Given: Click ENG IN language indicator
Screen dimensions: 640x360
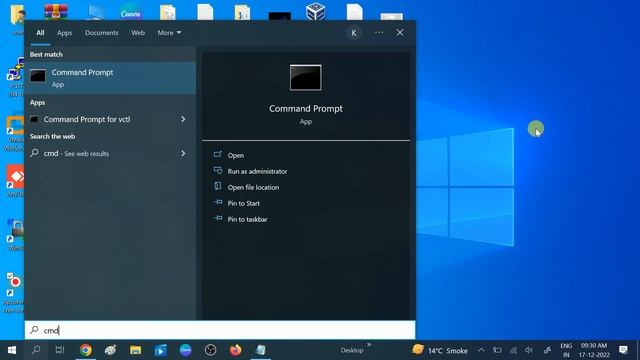Looking at the screenshot, I should (566, 350).
